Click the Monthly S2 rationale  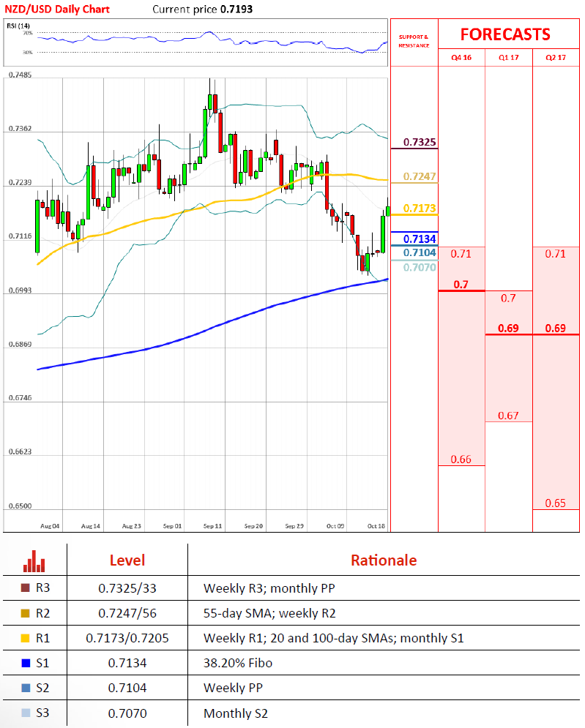click(x=236, y=713)
